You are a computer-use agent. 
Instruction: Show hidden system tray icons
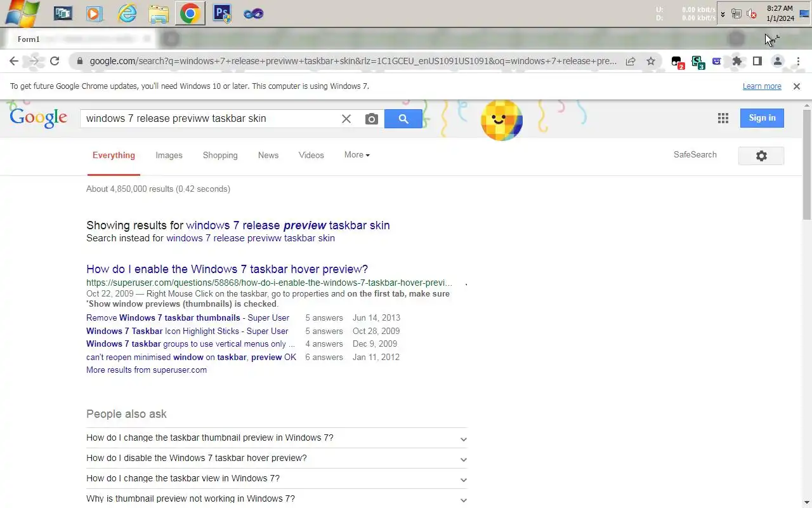point(723,14)
